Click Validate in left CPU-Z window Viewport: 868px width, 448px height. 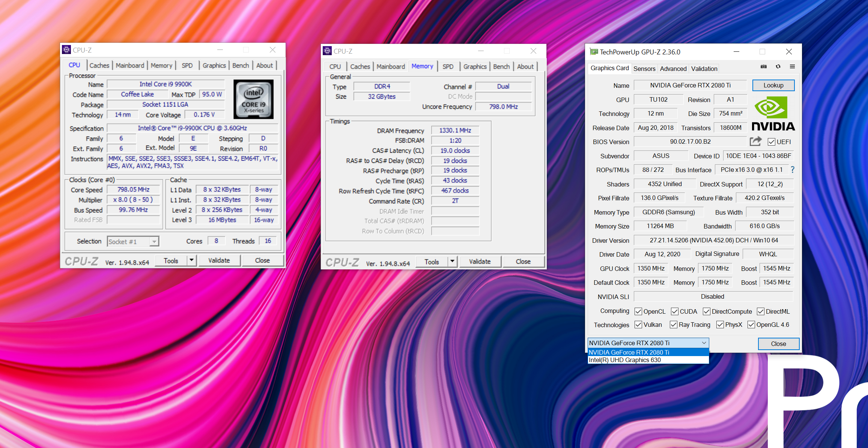[x=219, y=260]
